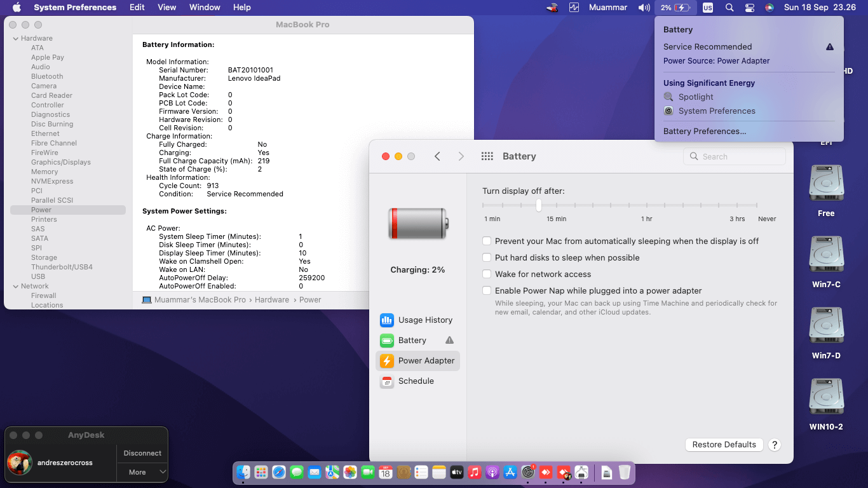Check Enable Power Nap option
868x488 pixels.
pyautogui.click(x=487, y=291)
